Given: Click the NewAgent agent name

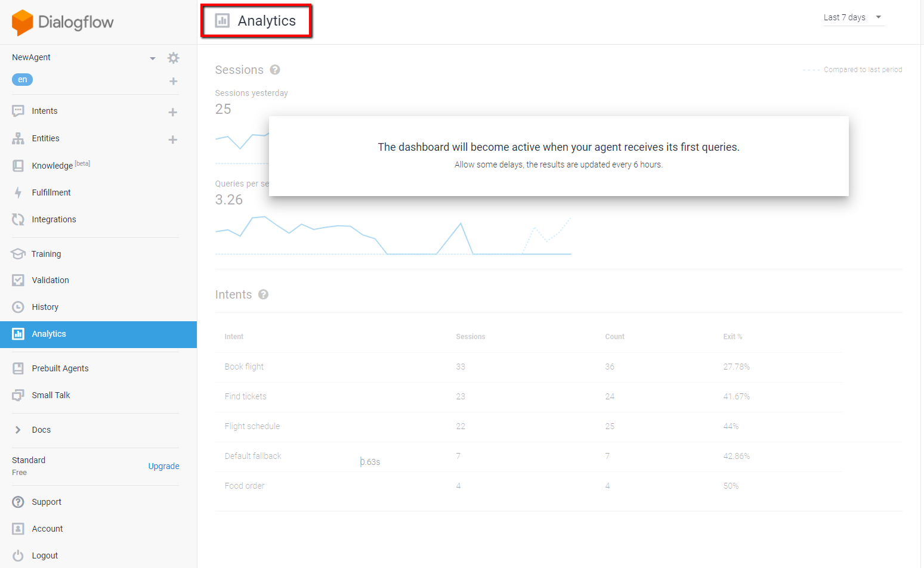Looking at the screenshot, I should coord(31,57).
